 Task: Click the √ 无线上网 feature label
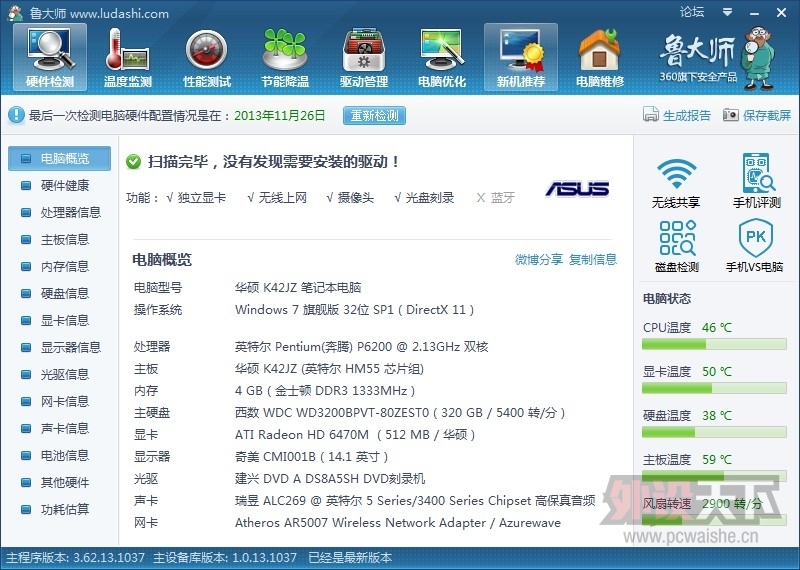click(277, 198)
